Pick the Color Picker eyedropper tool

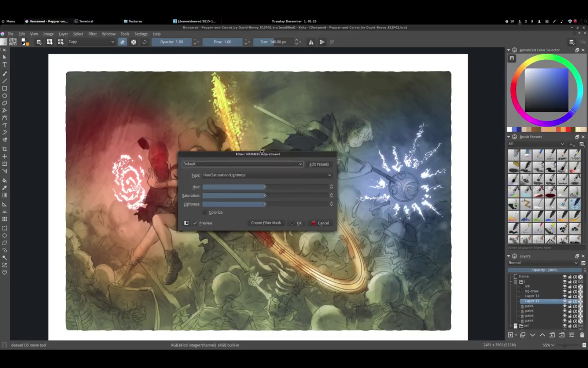(4, 188)
